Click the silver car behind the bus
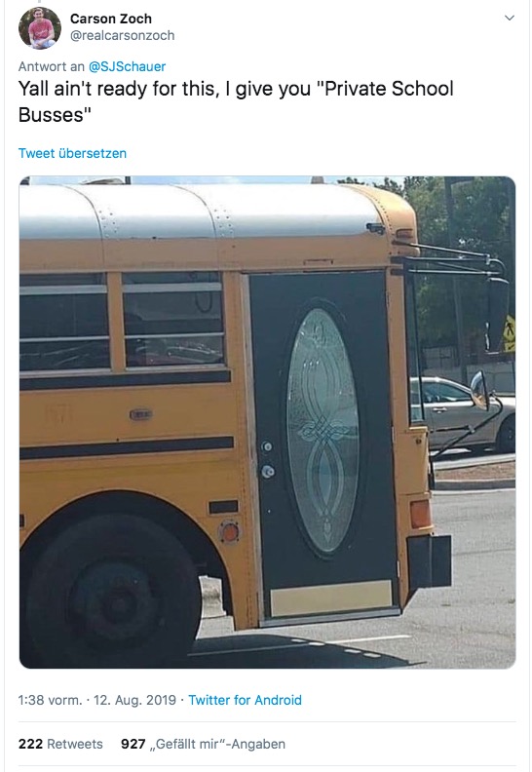Image resolution: width=532 pixels, height=772 pixels. point(462,414)
